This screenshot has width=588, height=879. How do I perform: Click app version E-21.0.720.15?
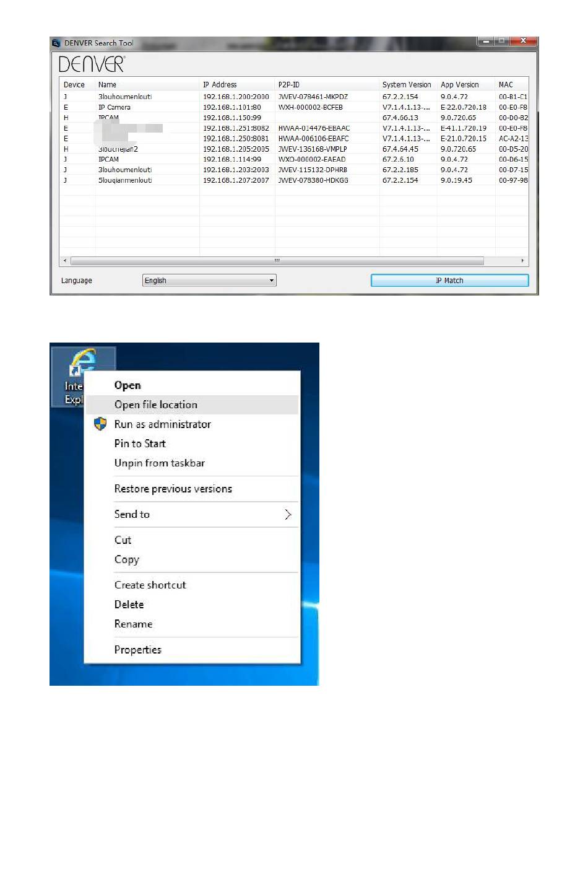coord(464,139)
